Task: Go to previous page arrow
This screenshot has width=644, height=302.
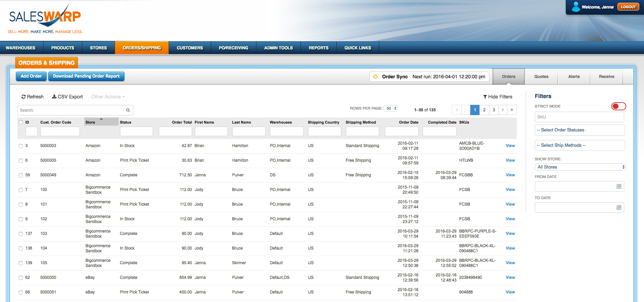Action: pyautogui.click(x=466, y=110)
